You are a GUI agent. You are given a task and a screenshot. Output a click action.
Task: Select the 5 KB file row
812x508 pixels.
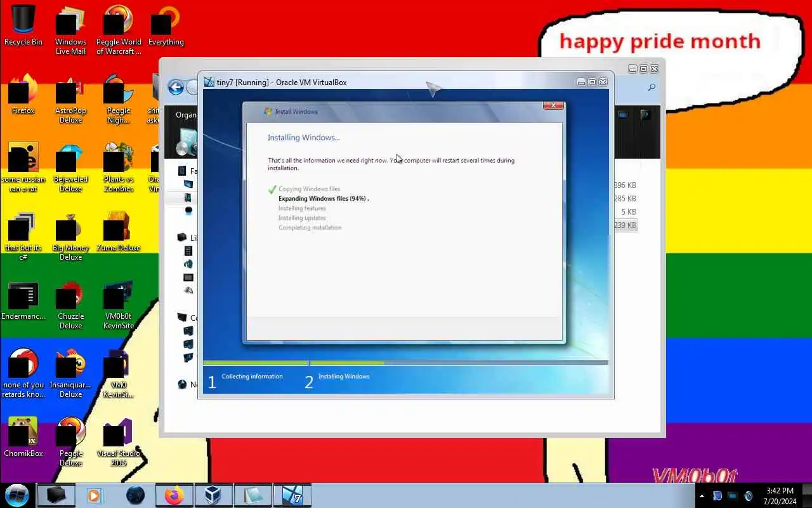point(625,212)
